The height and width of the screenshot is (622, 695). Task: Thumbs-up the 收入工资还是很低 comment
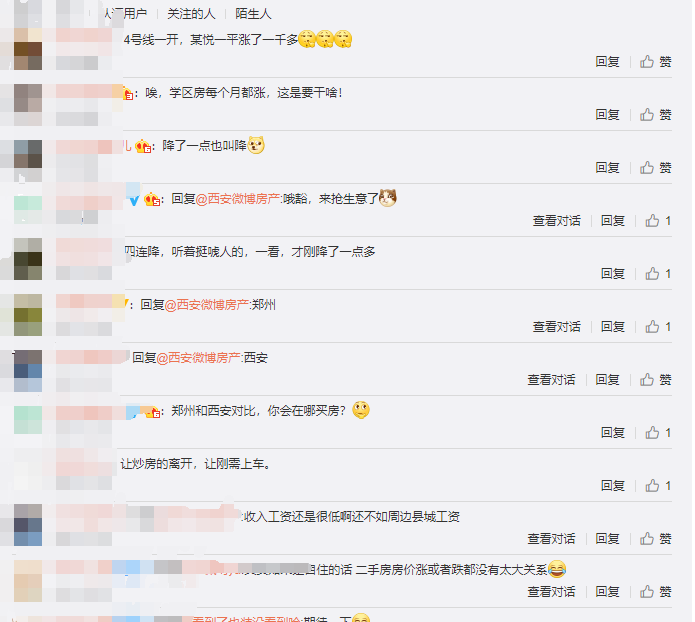coord(655,539)
